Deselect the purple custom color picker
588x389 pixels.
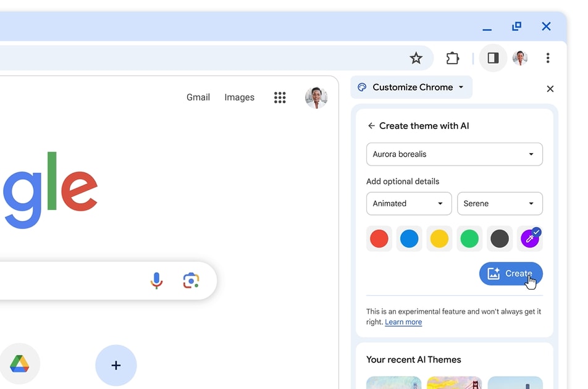coord(530,239)
